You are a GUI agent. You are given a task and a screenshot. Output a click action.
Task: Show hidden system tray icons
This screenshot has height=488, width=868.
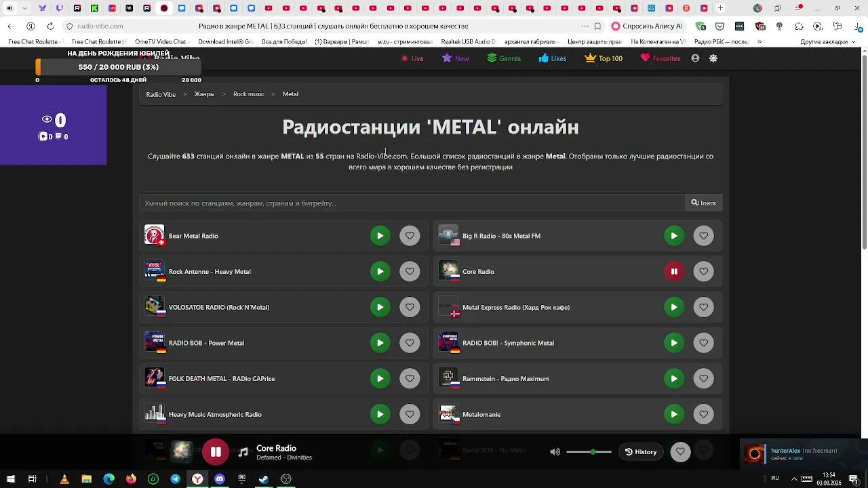point(794,479)
